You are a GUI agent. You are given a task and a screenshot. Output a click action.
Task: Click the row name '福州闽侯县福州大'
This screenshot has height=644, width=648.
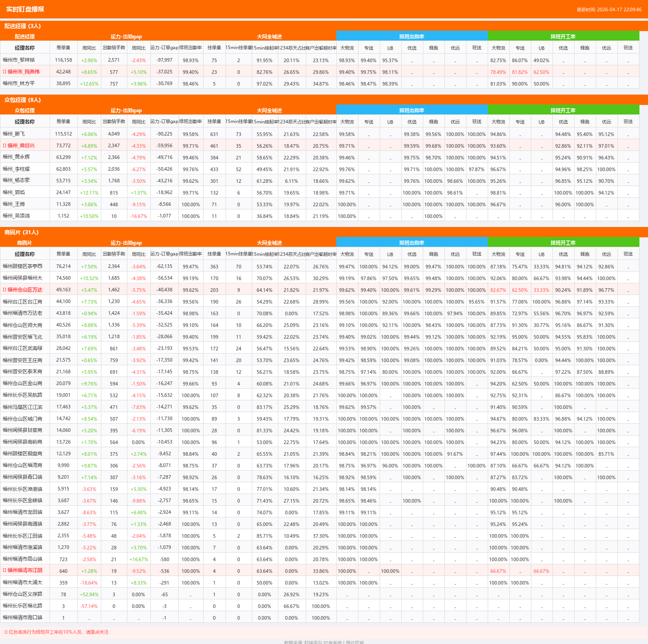(x=23, y=278)
